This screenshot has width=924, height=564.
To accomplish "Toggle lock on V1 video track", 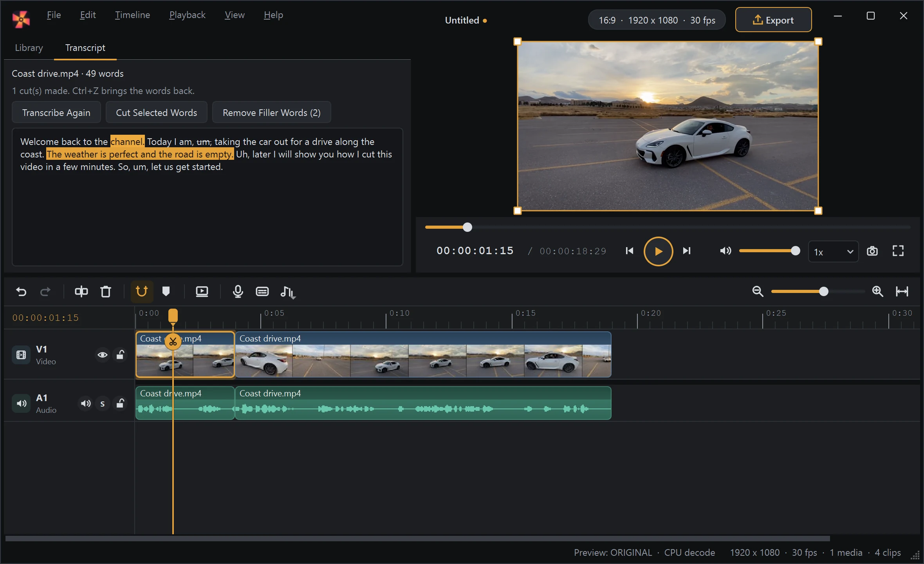I will pyautogui.click(x=120, y=355).
